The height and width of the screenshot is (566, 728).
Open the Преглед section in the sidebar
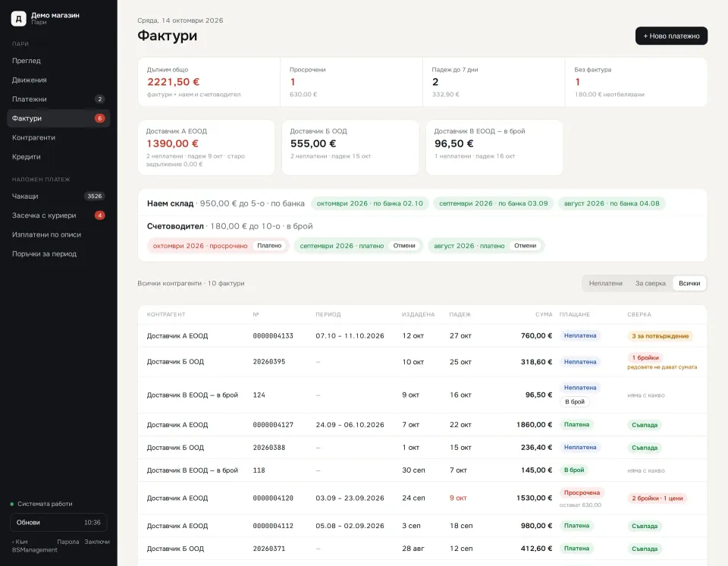tap(58, 61)
